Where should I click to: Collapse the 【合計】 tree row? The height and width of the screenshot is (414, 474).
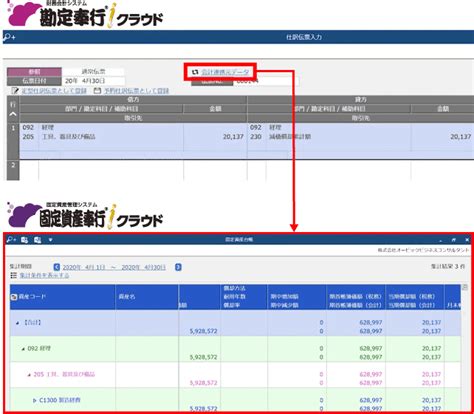coord(18,323)
